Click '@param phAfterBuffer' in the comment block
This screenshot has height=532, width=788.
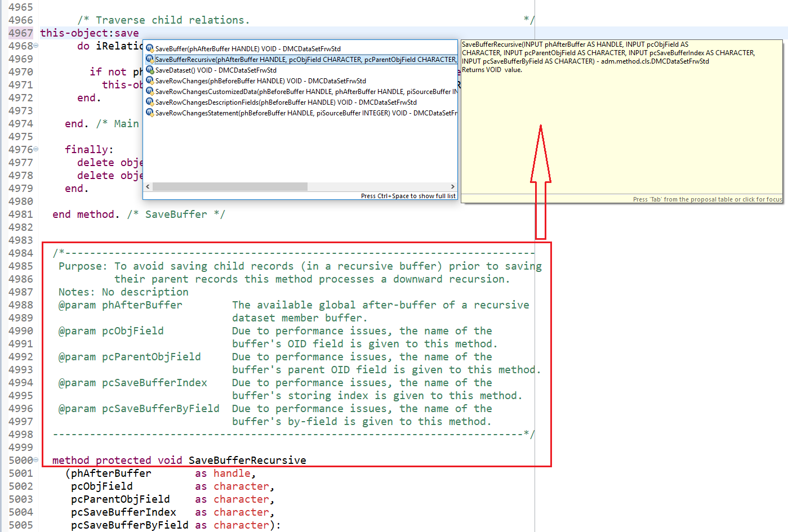(x=121, y=305)
